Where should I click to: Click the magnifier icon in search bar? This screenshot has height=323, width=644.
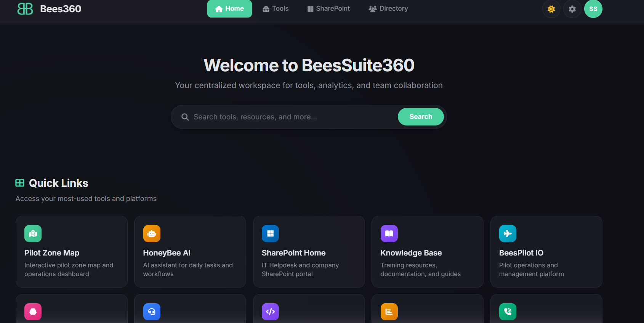point(185,117)
